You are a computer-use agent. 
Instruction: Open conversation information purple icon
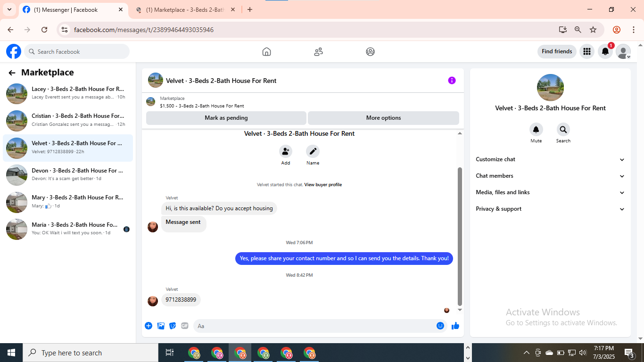[452, 81]
